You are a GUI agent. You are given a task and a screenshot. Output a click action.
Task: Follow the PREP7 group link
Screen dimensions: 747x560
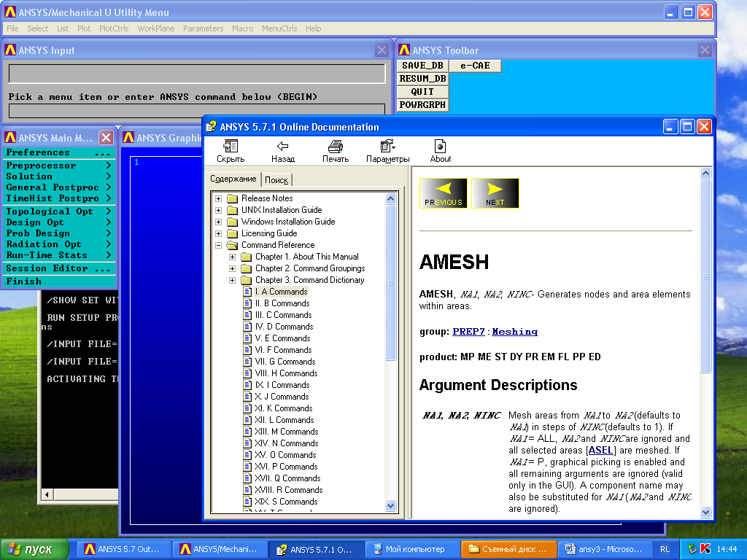pyautogui.click(x=468, y=332)
